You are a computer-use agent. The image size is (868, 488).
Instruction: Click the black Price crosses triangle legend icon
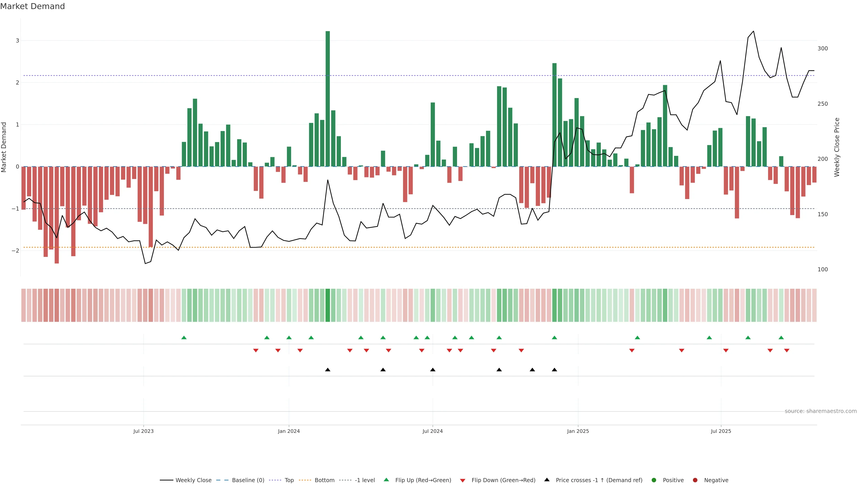pyautogui.click(x=547, y=480)
